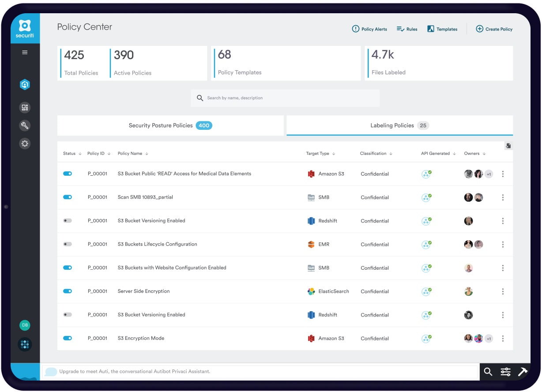The image size is (542, 392).
Task: Click the +1 owners badge in S3 Encryption Mode row
Action: click(x=489, y=339)
